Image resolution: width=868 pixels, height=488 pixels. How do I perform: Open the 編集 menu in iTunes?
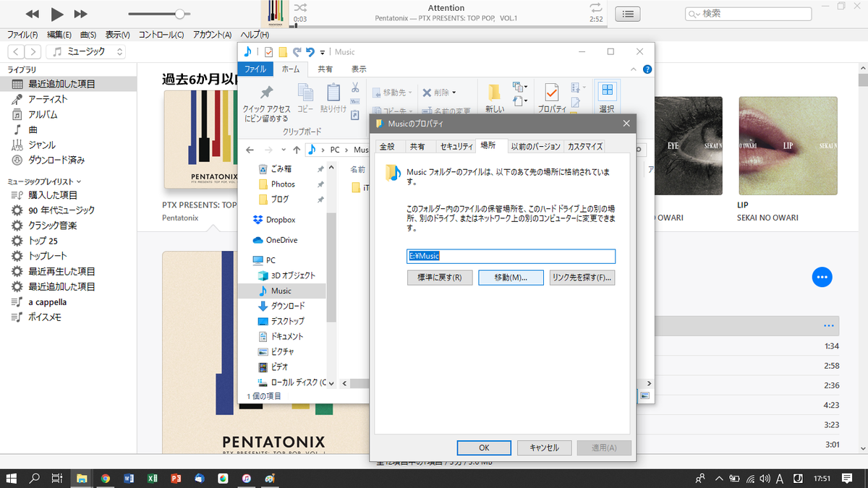point(59,35)
